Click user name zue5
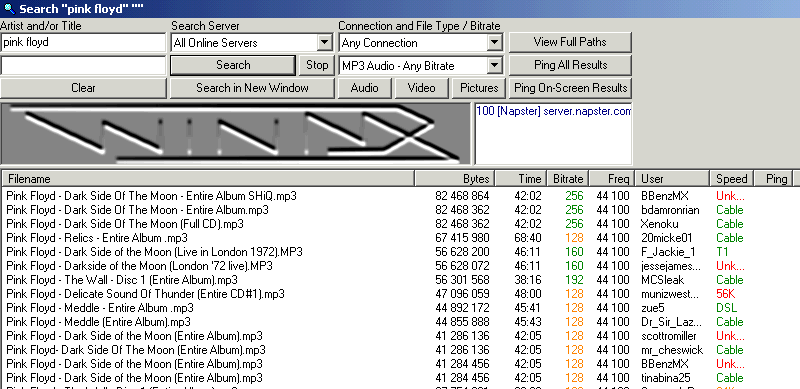This screenshot has height=389, width=800. coord(653,308)
